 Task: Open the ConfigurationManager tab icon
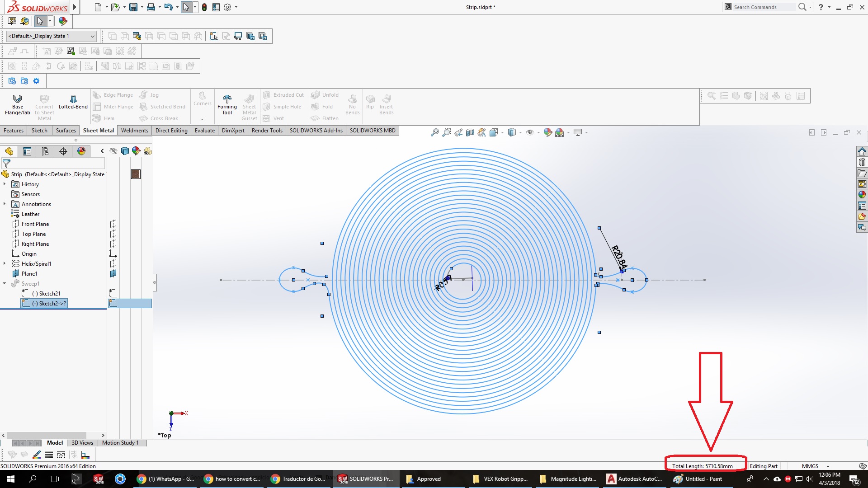(45, 151)
